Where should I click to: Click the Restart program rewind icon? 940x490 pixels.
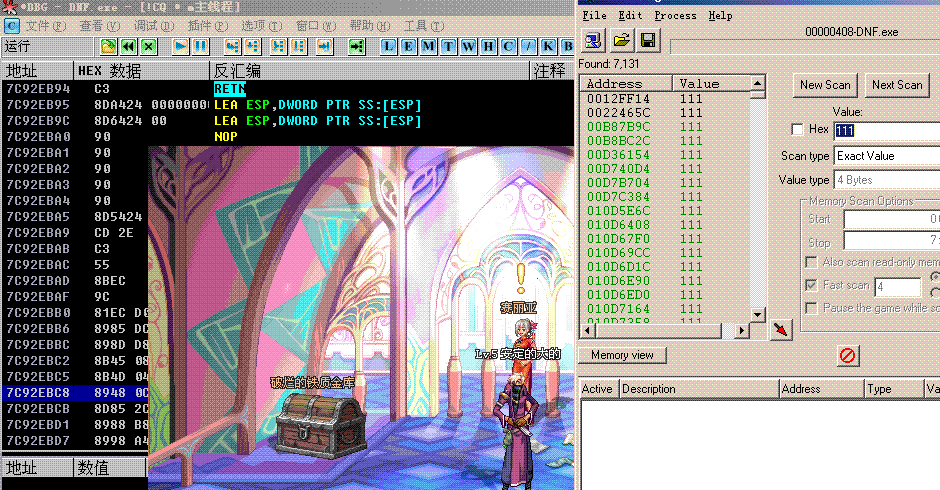coord(128,47)
